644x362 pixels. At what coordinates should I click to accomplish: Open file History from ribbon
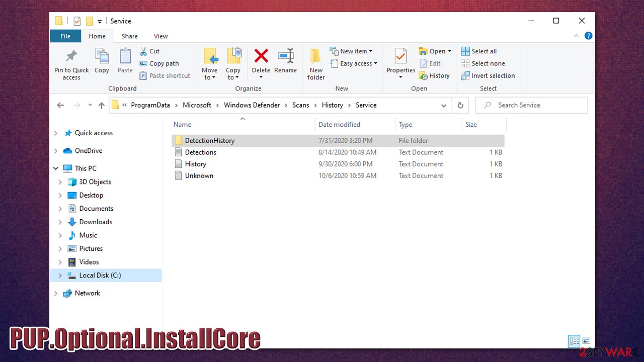pyautogui.click(x=434, y=76)
